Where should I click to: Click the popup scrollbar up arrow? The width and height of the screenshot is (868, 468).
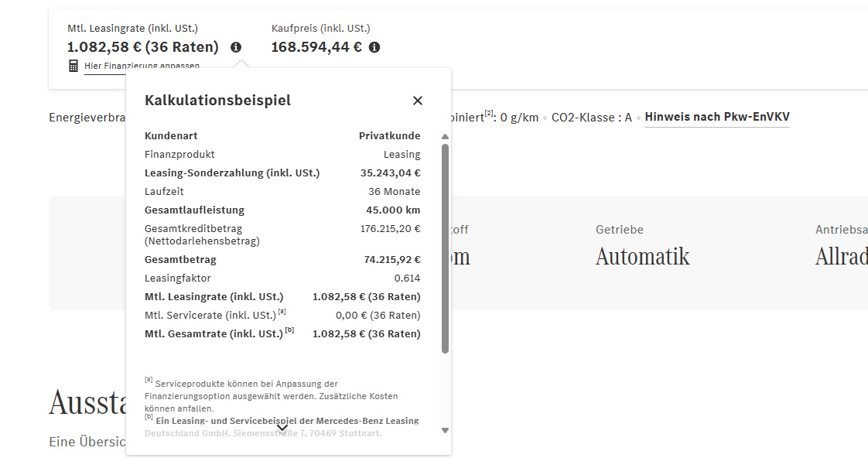(445, 136)
